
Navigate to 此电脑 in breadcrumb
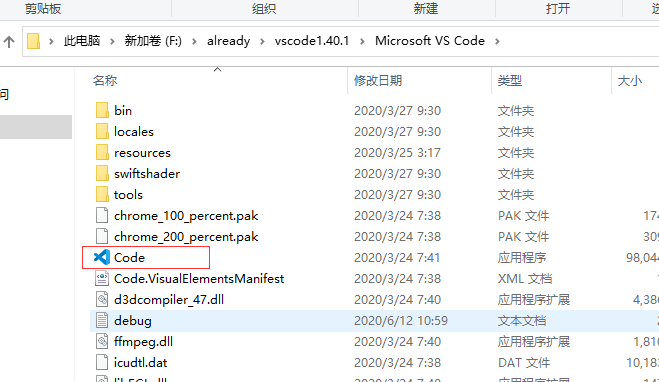82,41
